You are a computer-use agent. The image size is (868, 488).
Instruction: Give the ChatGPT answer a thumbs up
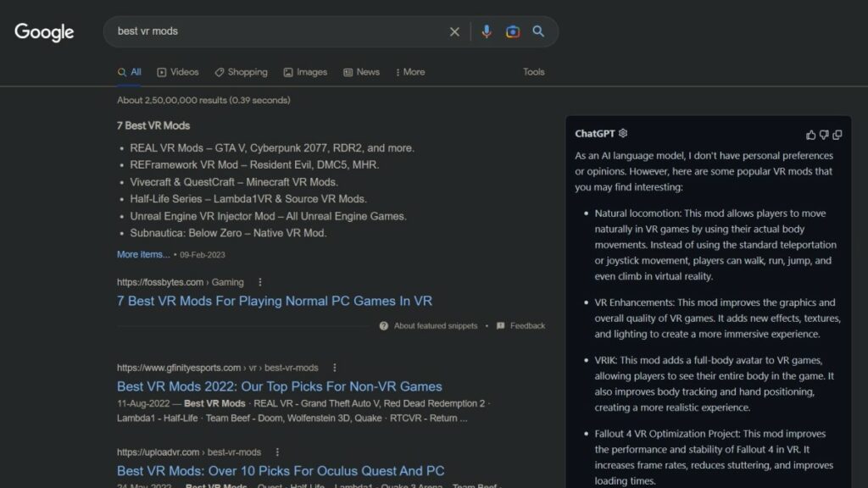pyautogui.click(x=810, y=135)
